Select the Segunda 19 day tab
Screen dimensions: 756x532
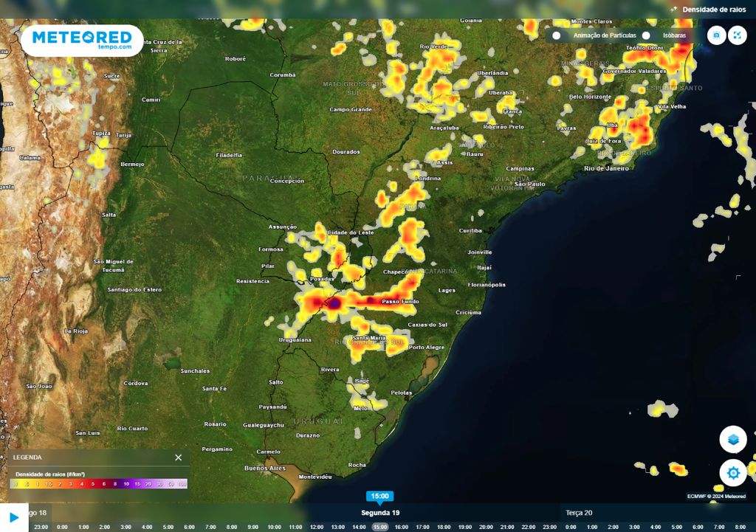click(x=382, y=512)
